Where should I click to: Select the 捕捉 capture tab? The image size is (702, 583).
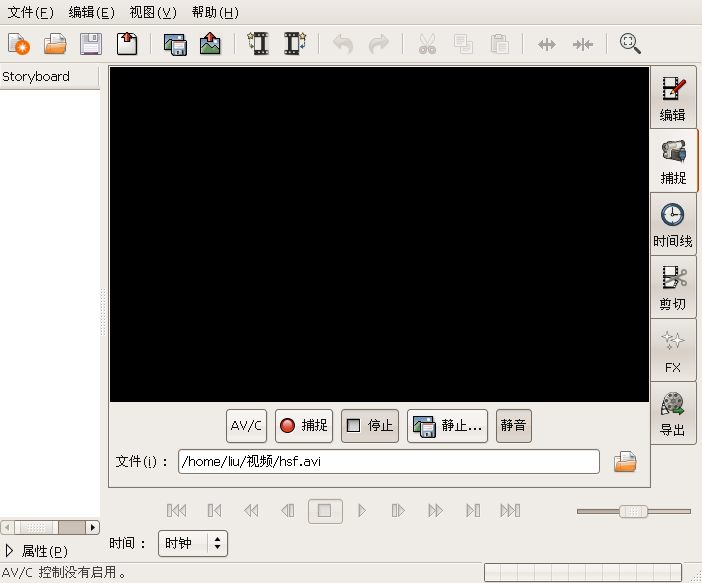click(x=673, y=161)
